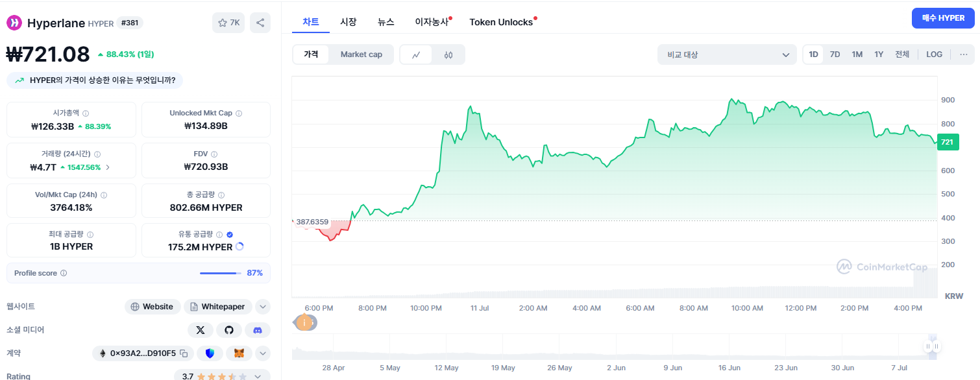The width and height of the screenshot is (980, 380).
Task: Click the share icon button
Action: point(260,23)
